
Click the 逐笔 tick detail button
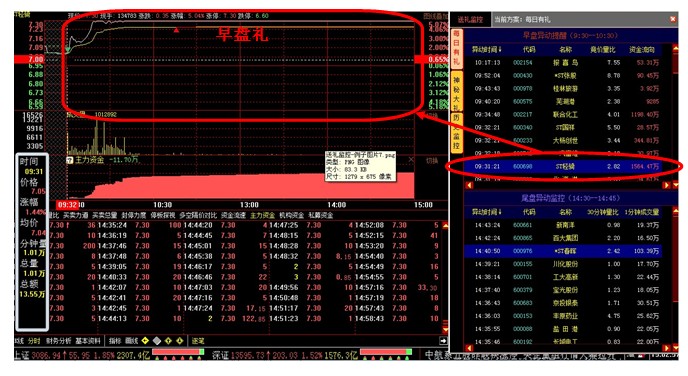[x=198, y=341]
